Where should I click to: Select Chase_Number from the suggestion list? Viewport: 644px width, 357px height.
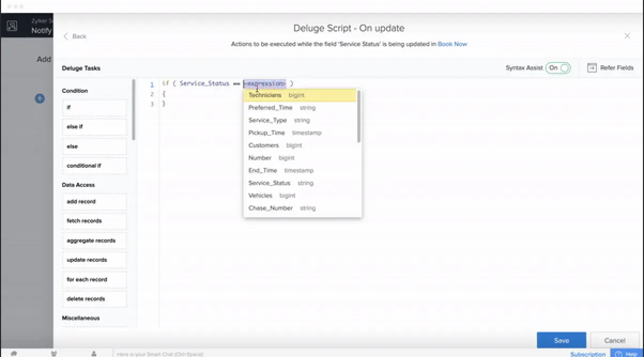click(x=300, y=208)
